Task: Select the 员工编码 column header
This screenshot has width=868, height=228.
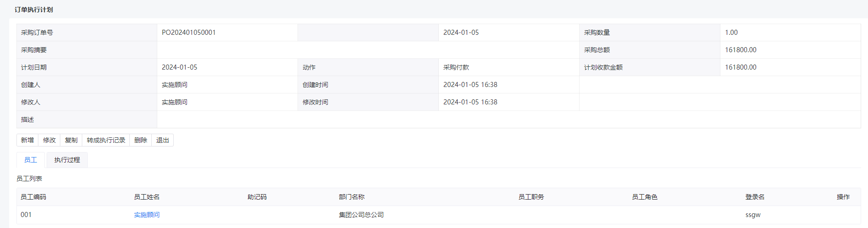Action: click(x=33, y=197)
